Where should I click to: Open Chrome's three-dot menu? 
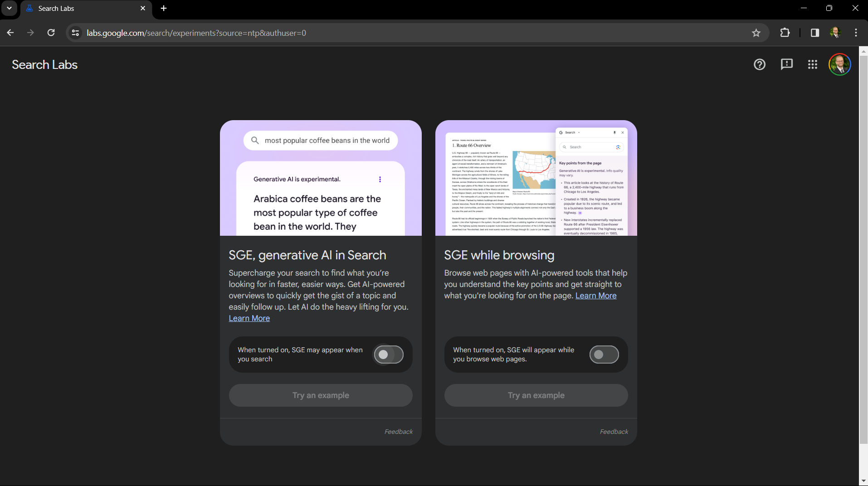856,33
